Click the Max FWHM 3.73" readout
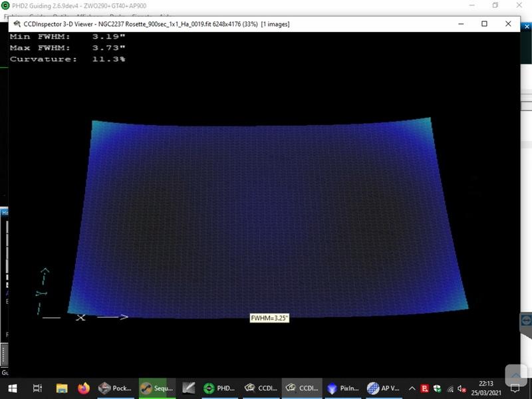The width and height of the screenshot is (532, 399). tap(68, 48)
